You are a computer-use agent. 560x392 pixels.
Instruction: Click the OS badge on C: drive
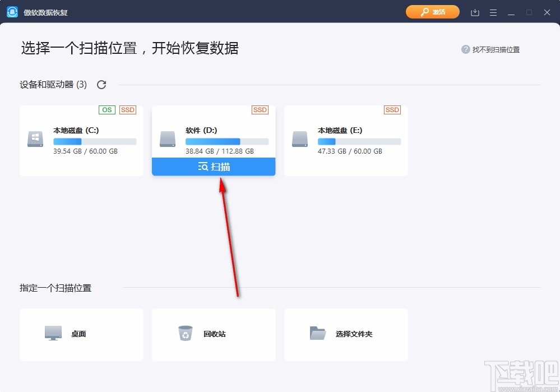(x=107, y=110)
